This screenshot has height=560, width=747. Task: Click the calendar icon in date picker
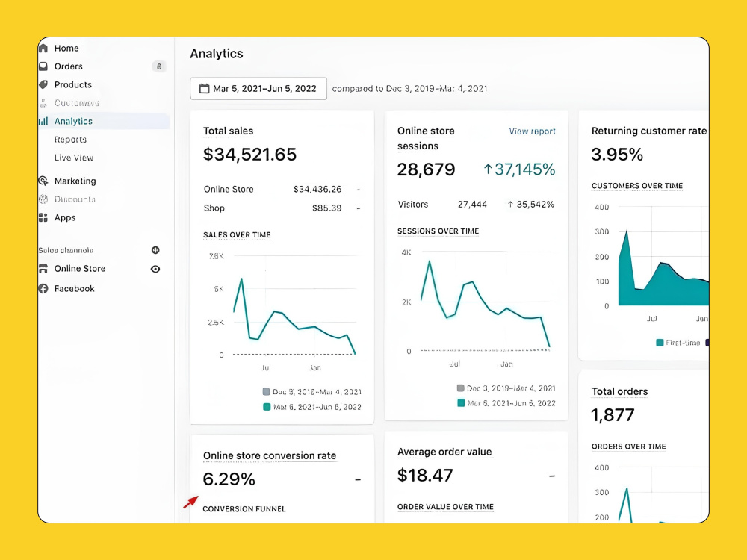pyautogui.click(x=205, y=89)
